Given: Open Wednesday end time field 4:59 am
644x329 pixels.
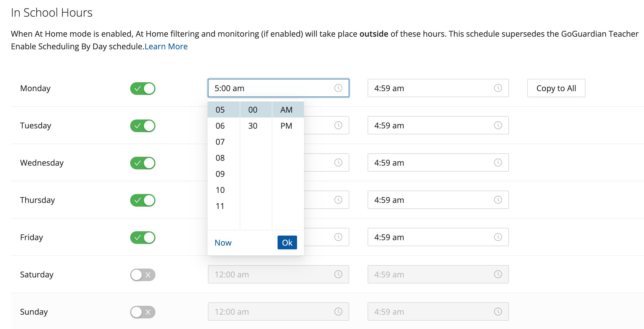Looking at the screenshot, I should pyautogui.click(x=438, y=162).
